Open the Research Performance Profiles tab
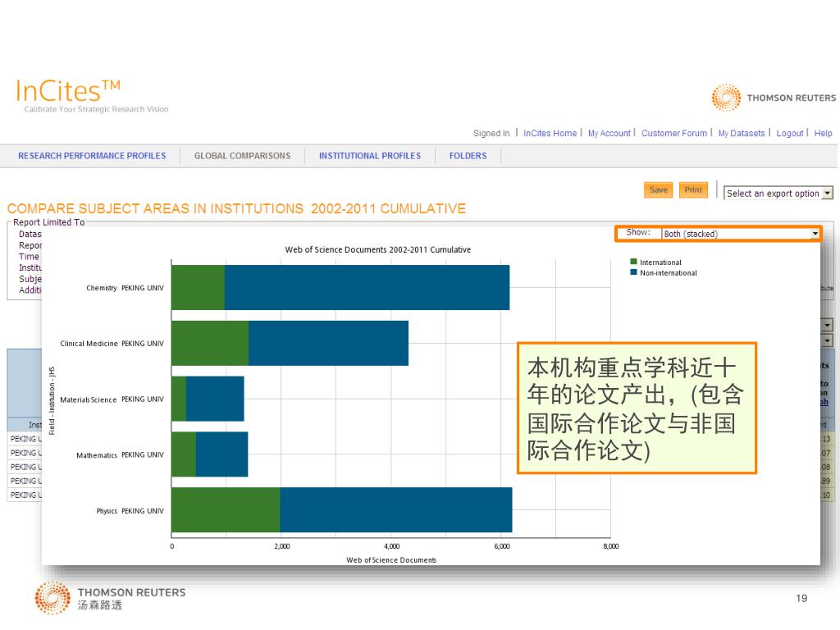Image resolution: width=840 pixels, height=630 pixels. coord(92,156)
